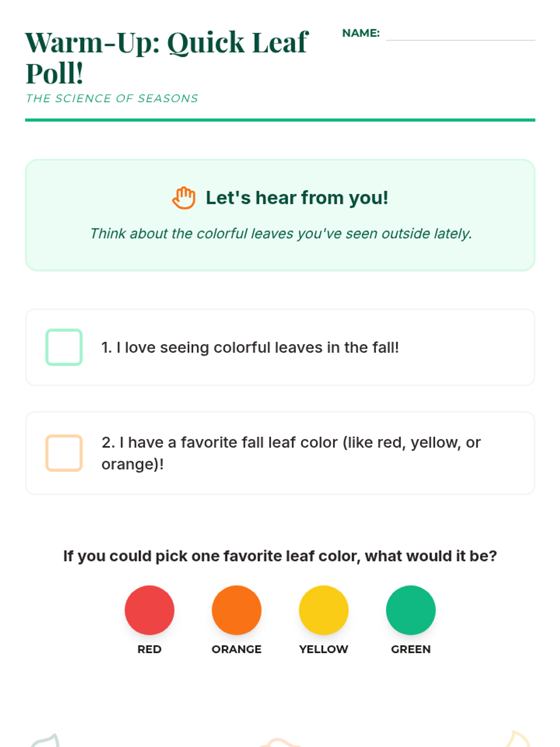560x747 pixels.
Task: Click the Name input line
Action: pos(461,34)
